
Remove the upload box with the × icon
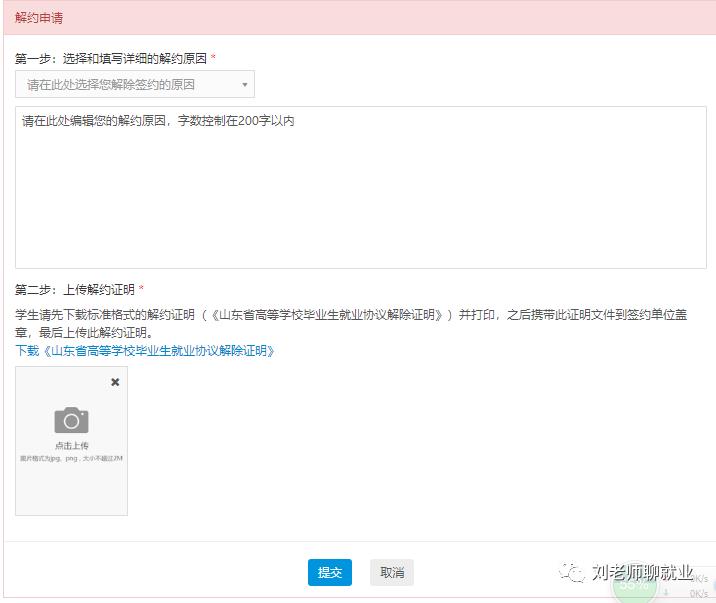click(115, 382)
